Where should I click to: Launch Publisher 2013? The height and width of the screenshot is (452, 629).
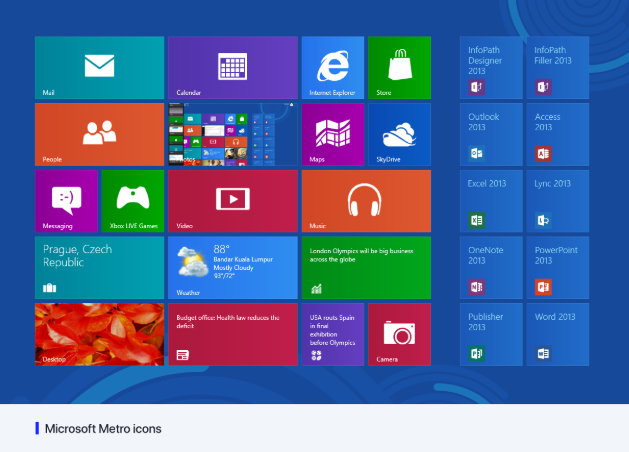pos(491,334)
